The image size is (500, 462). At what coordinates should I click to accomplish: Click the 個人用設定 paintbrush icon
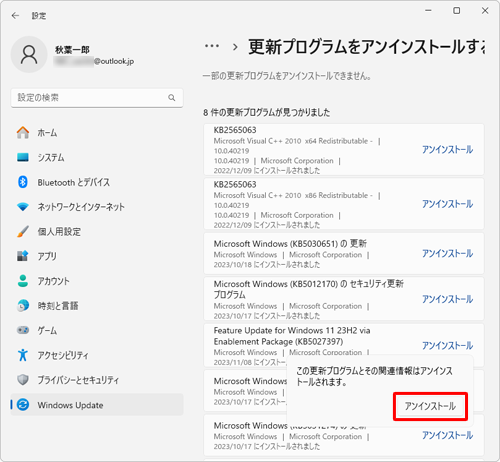pos(23,231)
